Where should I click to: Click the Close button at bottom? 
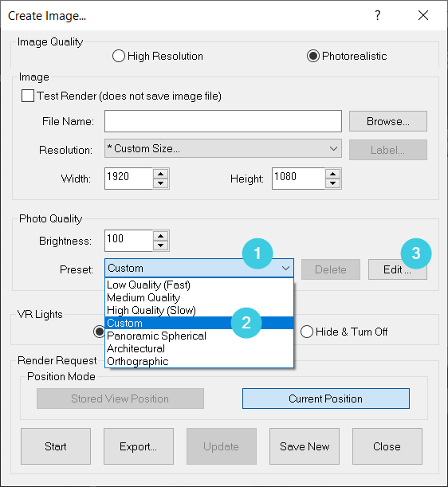coord(387,446)
